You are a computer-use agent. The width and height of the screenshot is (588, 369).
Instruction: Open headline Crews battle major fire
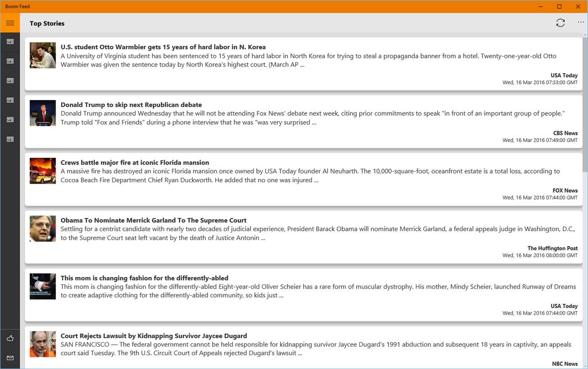pos(135,163)
